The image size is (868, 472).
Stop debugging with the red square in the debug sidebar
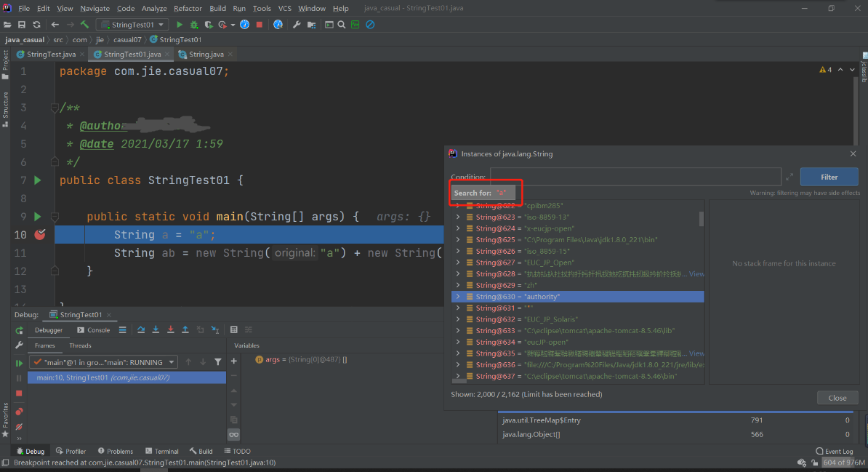[x=19, y=393]
